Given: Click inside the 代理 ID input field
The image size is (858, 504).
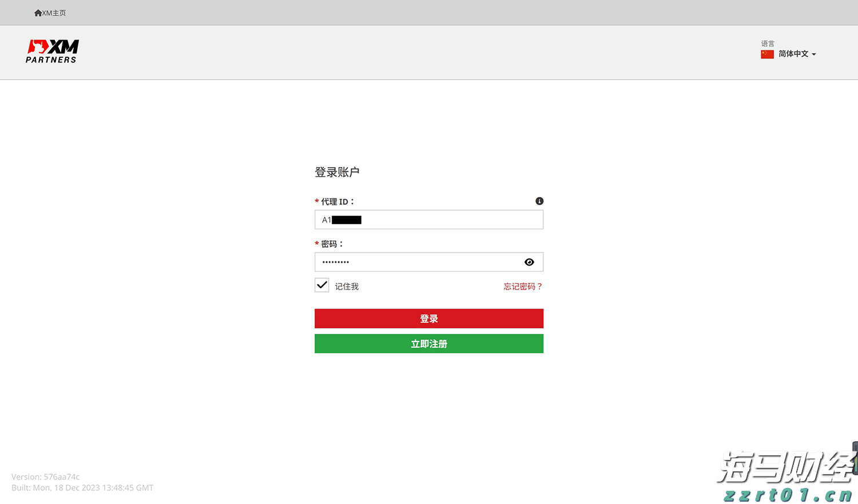Looking at the screenshot, I should pos(428,219).
